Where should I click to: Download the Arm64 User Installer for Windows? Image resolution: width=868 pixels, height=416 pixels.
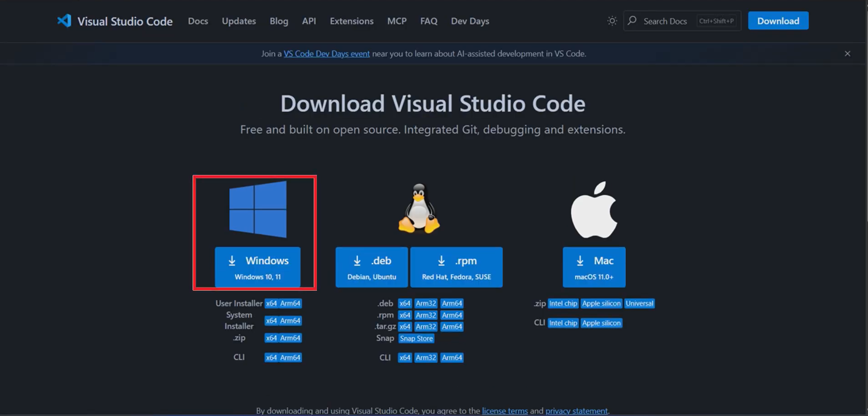click(x=290, y=303)
